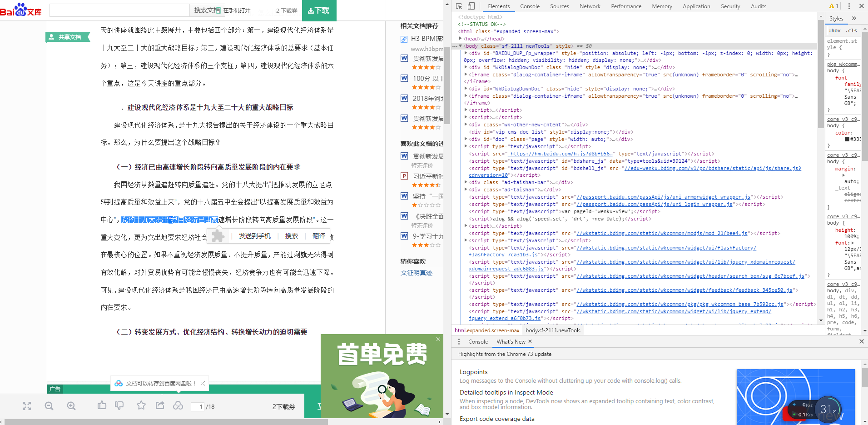Open 9-学习十九 document link
Viewport: 868px width, 425px height.
click(428, 236)
